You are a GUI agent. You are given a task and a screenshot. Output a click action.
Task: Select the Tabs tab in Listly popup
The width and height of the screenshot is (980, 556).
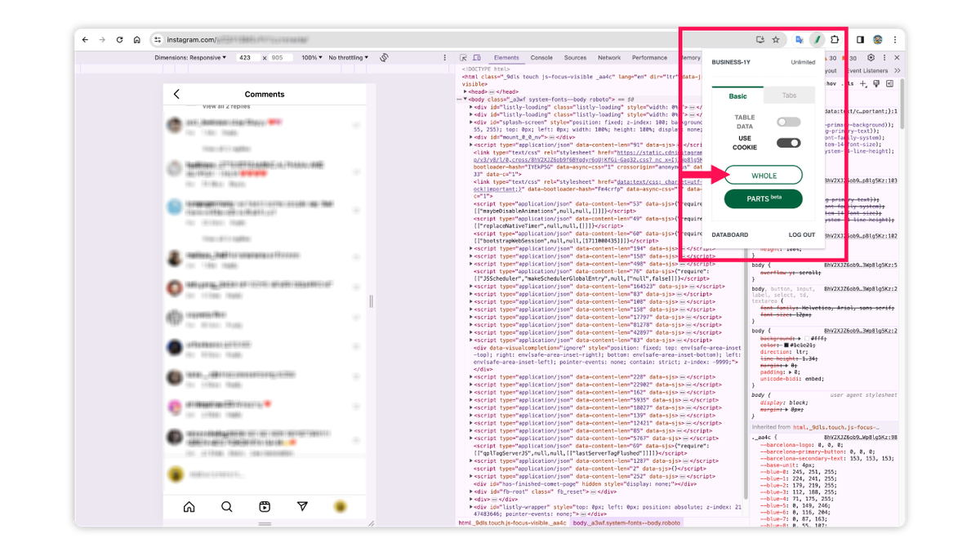click(789, 96)
